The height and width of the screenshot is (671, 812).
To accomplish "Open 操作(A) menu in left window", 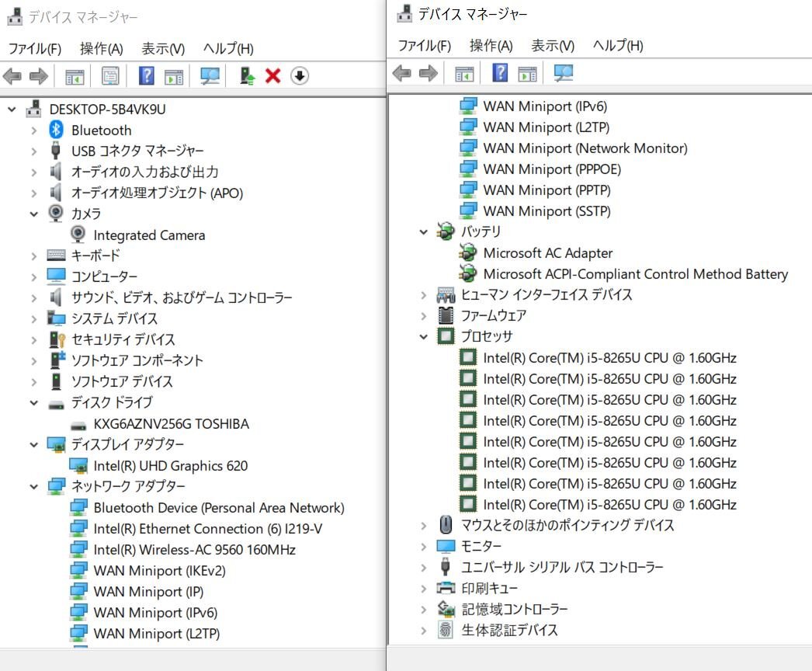I will [x=101, y=49].
